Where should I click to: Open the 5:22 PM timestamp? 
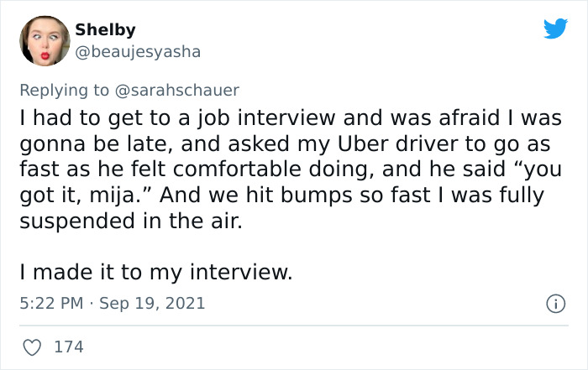click(51, 303)
